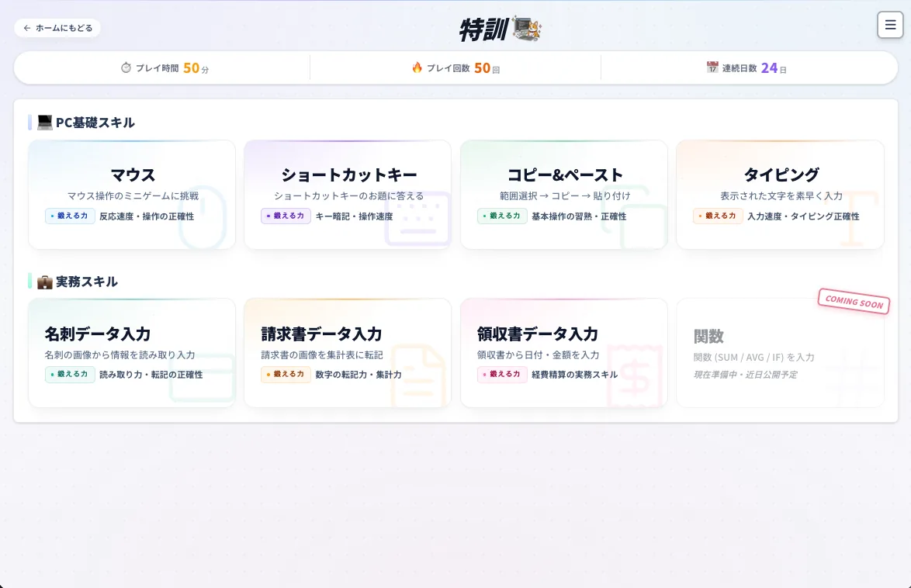Click the PC基礎スキル laptop icon
Image resolution: width=911 pixels, height=588 pixels.
point(45,122)
